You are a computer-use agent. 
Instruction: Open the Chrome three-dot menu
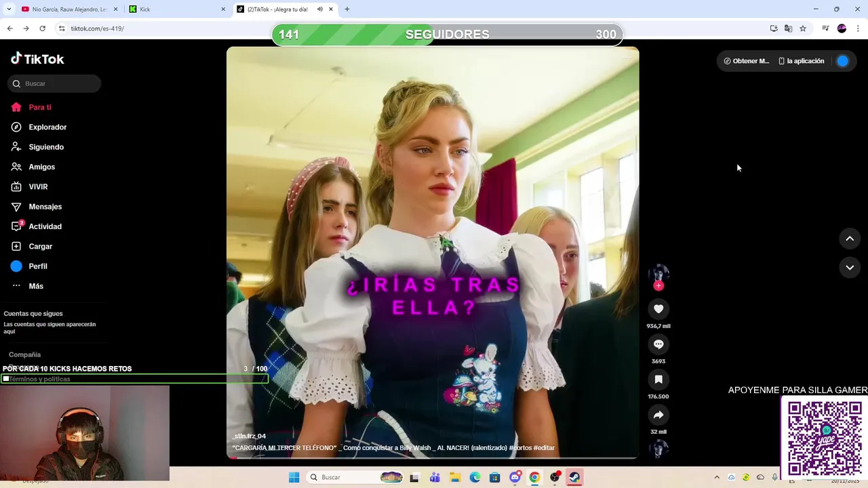pos(858,28)
